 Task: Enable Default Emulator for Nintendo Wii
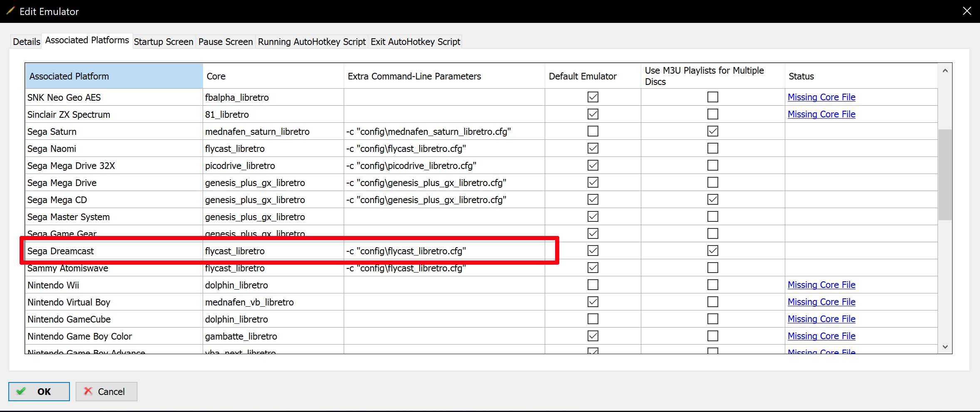593,285
